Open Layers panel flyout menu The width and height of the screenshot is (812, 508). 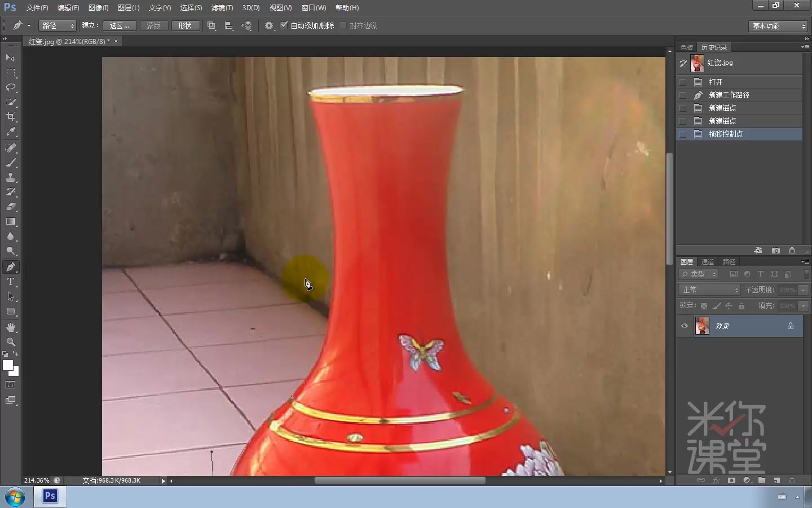pos(805,262)
